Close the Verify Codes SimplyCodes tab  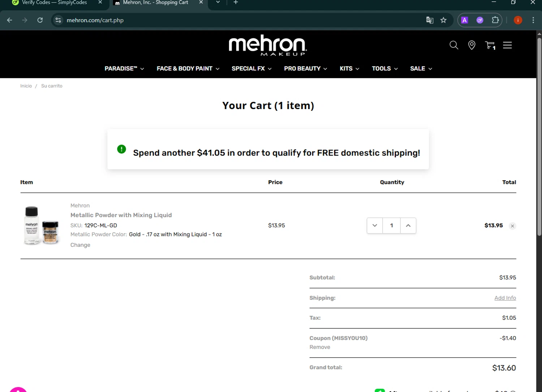pos(100,3)
